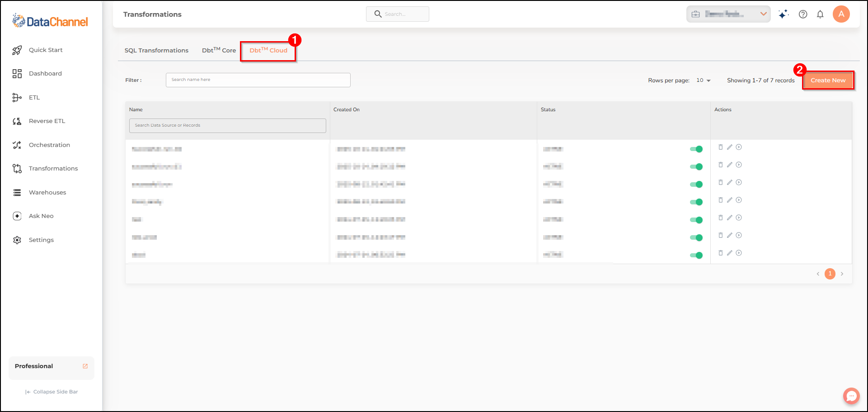Run the last transformation row
This screenshot has width=868, height=412.
point(739,253)
